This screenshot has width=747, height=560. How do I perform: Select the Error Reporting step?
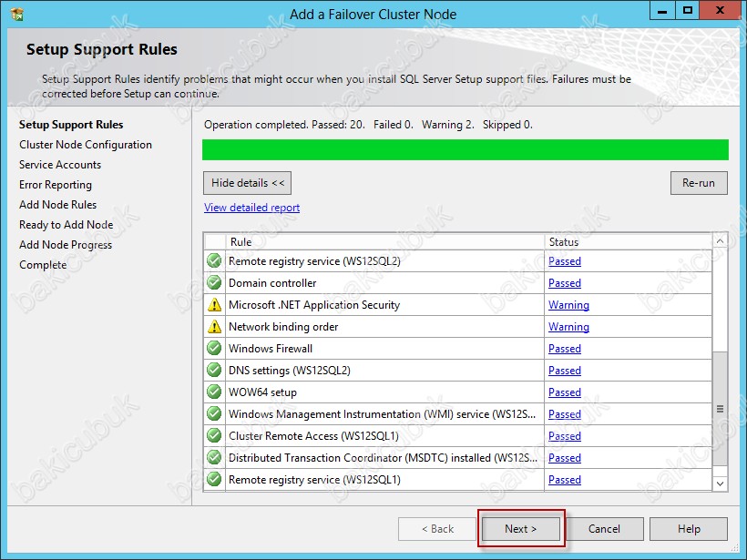pyautogui.click(x=56, y=185)
